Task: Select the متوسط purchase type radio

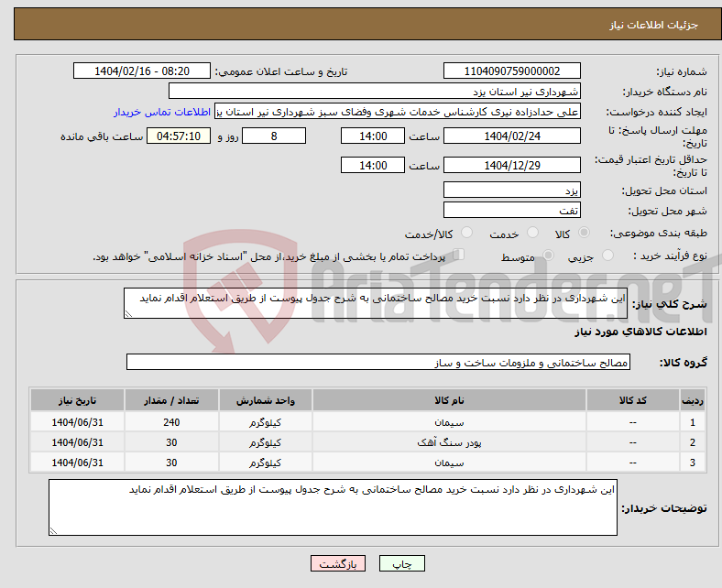Action: tap(548, 256)
